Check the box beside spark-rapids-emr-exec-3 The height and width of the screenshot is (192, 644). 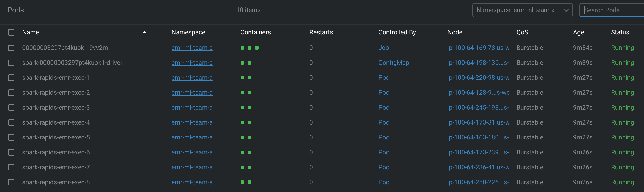[11, 108]
